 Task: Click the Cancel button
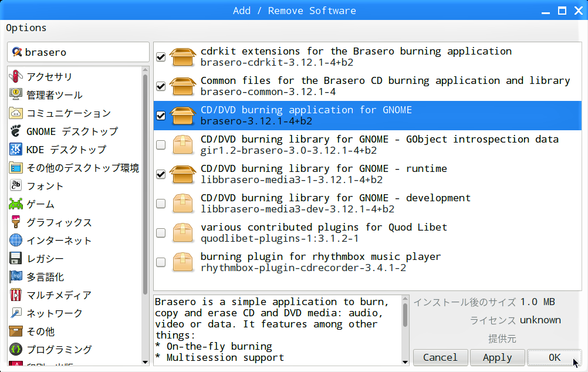(440, 357)
